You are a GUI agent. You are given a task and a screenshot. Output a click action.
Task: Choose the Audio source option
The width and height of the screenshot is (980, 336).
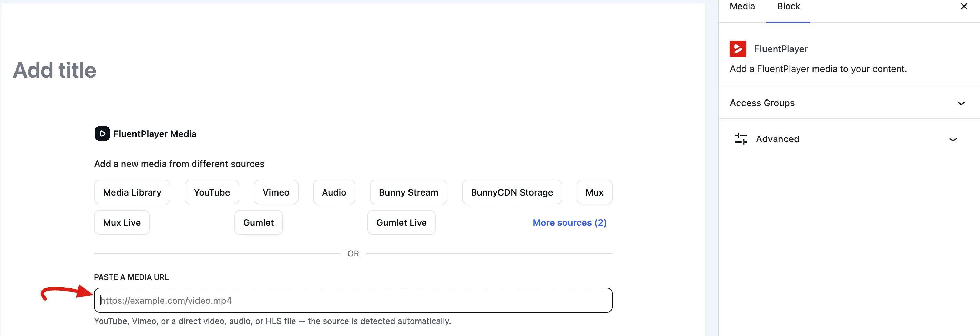coord(334,192)
